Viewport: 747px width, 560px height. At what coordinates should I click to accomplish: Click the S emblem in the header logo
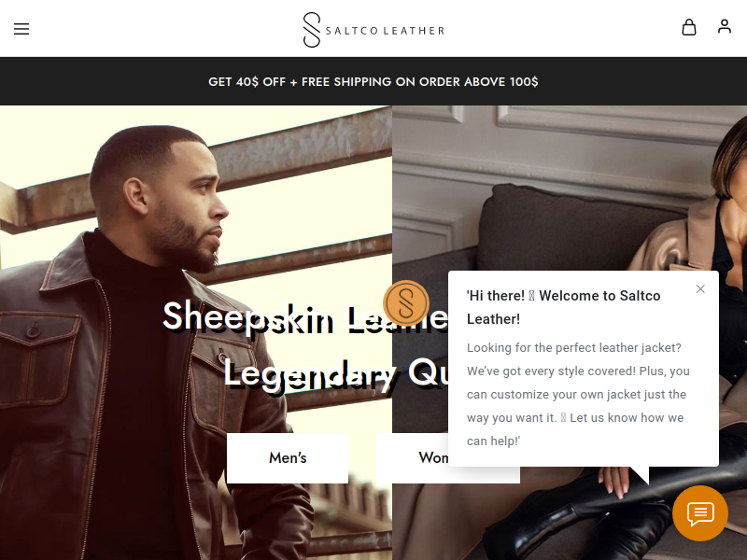tap(312, 30)
